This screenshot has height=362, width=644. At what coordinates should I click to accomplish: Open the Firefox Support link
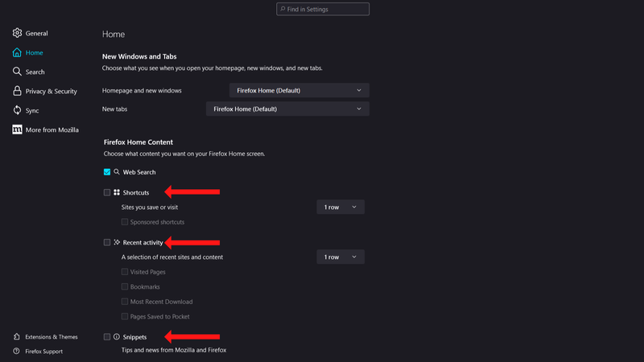coord(43,352)
